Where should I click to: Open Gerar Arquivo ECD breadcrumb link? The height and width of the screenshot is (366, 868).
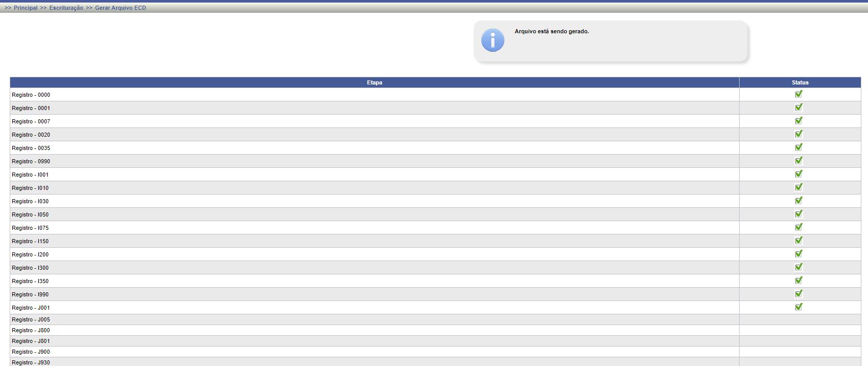(x=120, y=8)
